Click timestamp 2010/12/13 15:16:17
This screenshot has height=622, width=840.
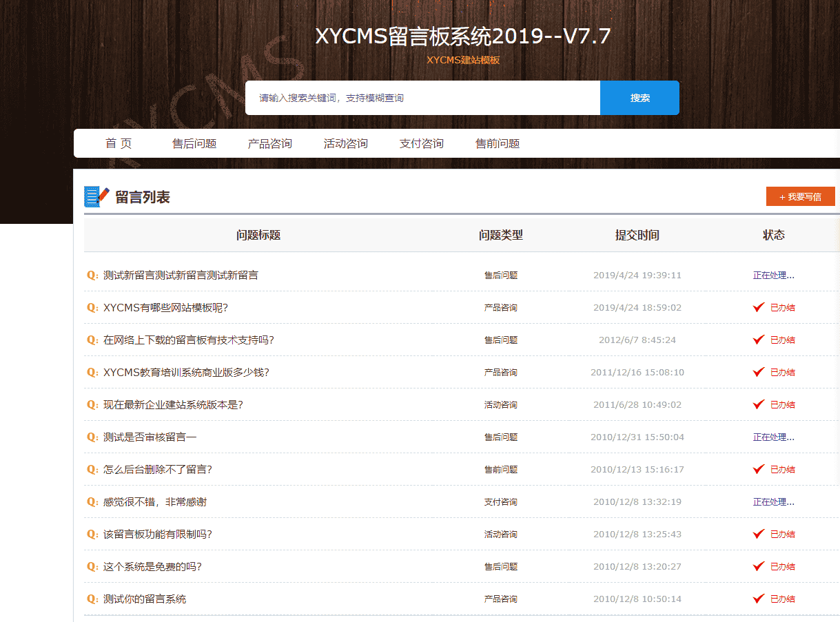(x=637, y=470)
